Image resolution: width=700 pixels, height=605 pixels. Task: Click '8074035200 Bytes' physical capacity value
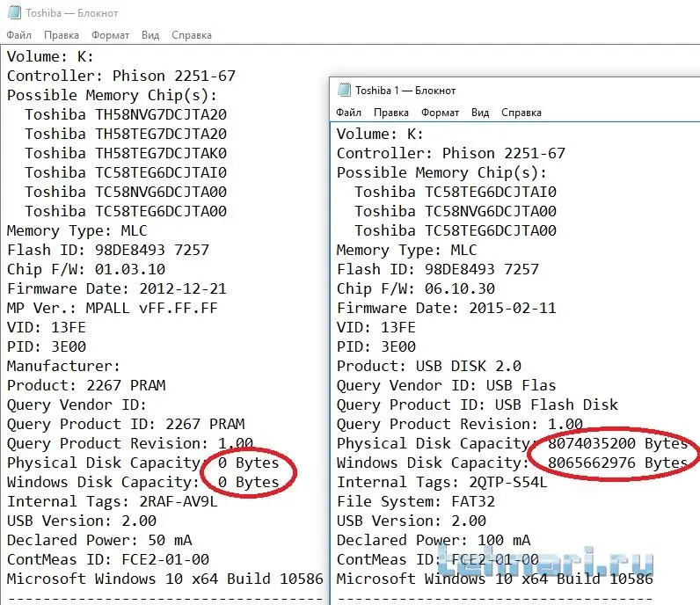[618, 443]
